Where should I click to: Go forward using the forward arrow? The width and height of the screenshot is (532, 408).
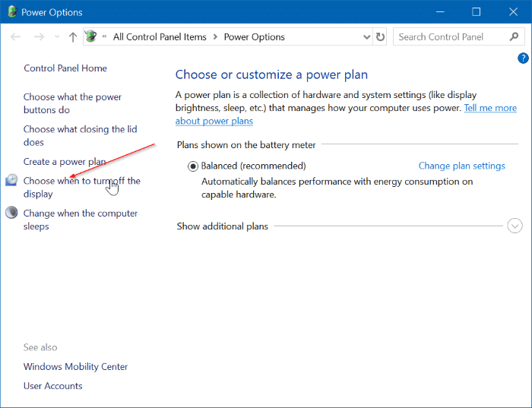coord(40,36)
